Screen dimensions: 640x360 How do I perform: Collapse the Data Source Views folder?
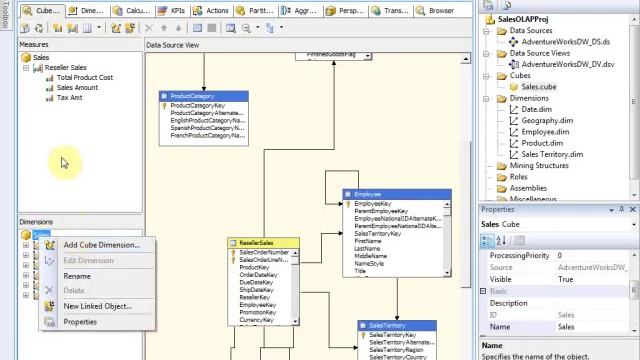coord(486,53)
